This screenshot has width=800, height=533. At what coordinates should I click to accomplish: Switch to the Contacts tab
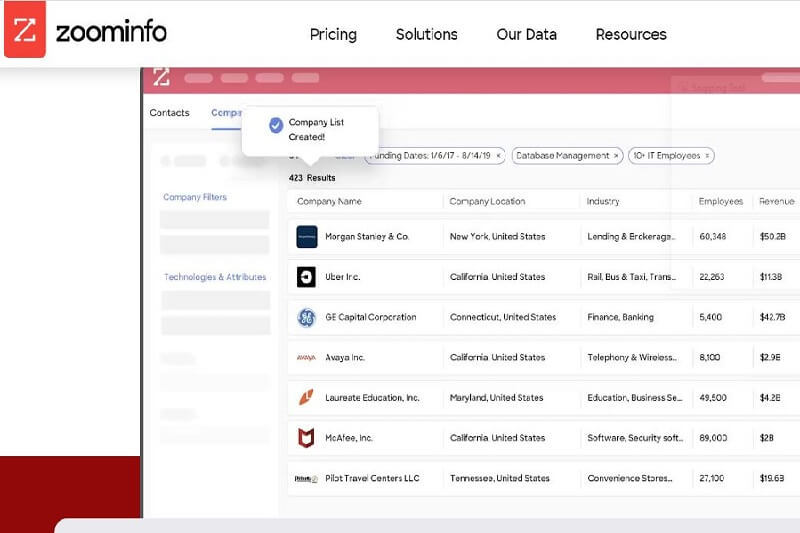click(x=169, y=113)
